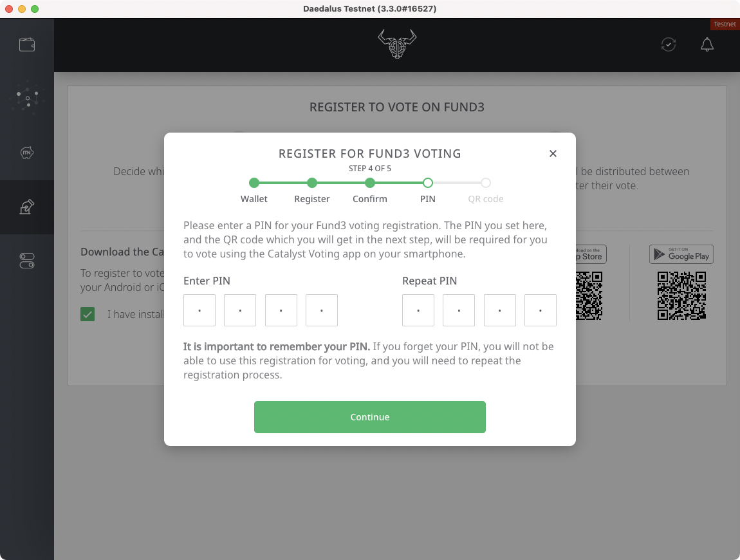
Task: Focus the last Enter PIN digit box
Action: pos(321,310)
